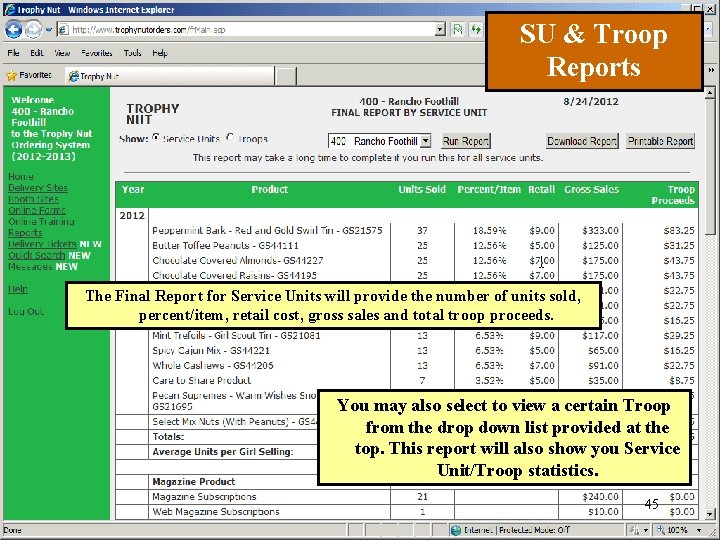
Task: Click the Gross Sales column header
Action: 591,189
